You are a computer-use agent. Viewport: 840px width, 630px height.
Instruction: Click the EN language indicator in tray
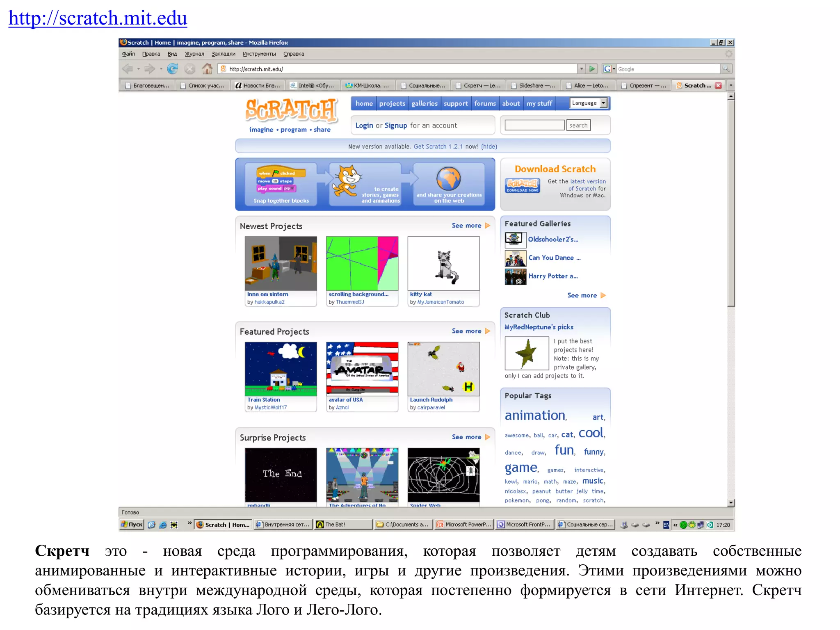click(x=666, y=525)
